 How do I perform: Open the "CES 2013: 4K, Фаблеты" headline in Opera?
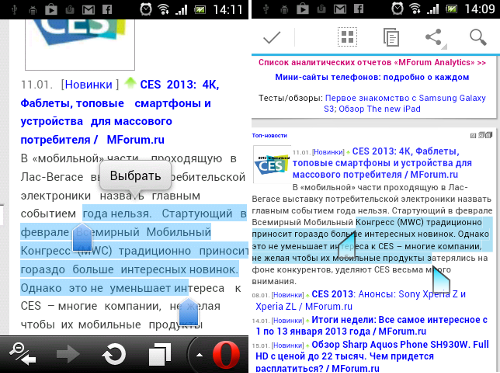tap(120, 112)
